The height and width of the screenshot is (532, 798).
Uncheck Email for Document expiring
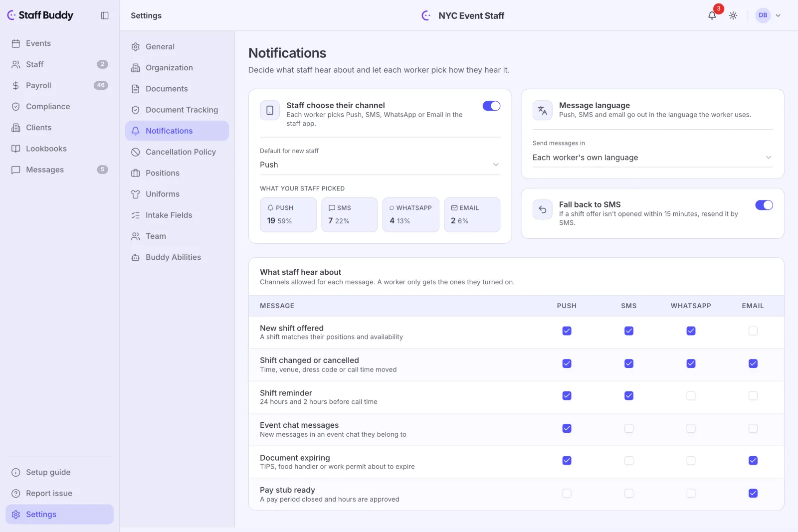tap(753, 461)
